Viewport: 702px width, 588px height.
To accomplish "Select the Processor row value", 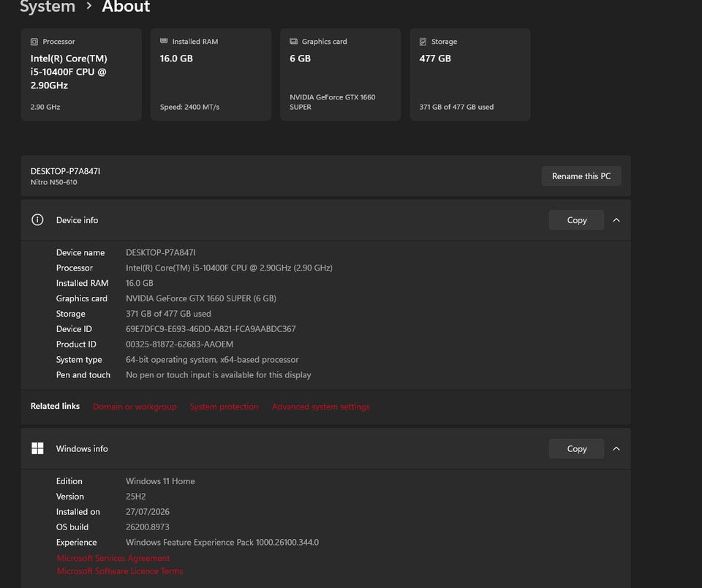I will click(229, 268).
